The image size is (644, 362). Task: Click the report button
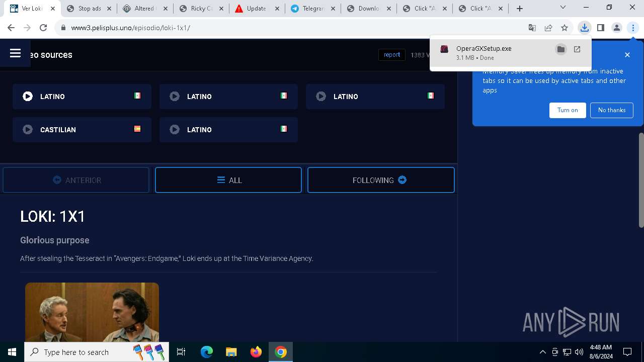click(392, 55)
